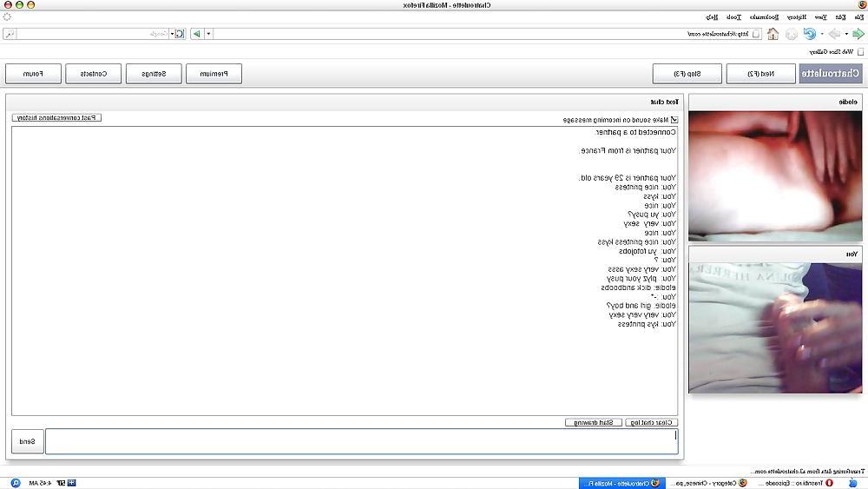The height and width of the screenshot is (489, 868).
Task: Click the Chatroulette logo
Action: 831,73
